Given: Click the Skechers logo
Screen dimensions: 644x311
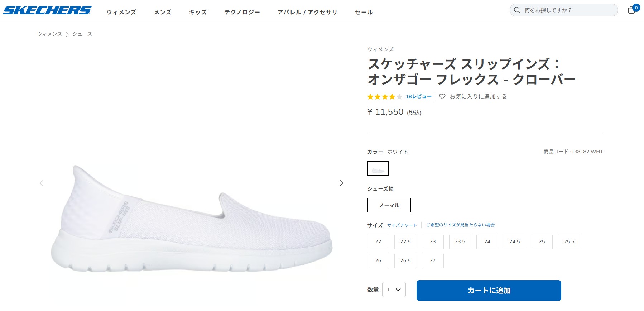Looking at the screenshot, I should pos(47,10).
